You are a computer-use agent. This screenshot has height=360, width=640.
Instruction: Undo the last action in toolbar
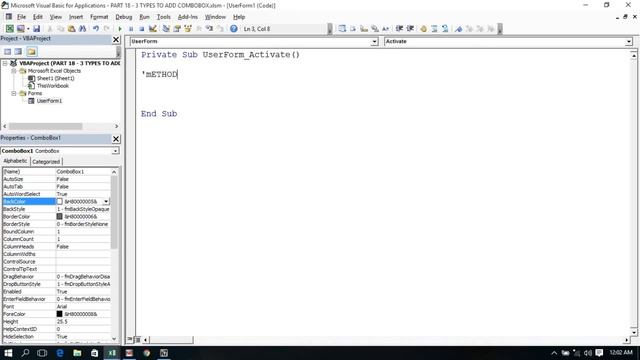(x=96, y=29)
